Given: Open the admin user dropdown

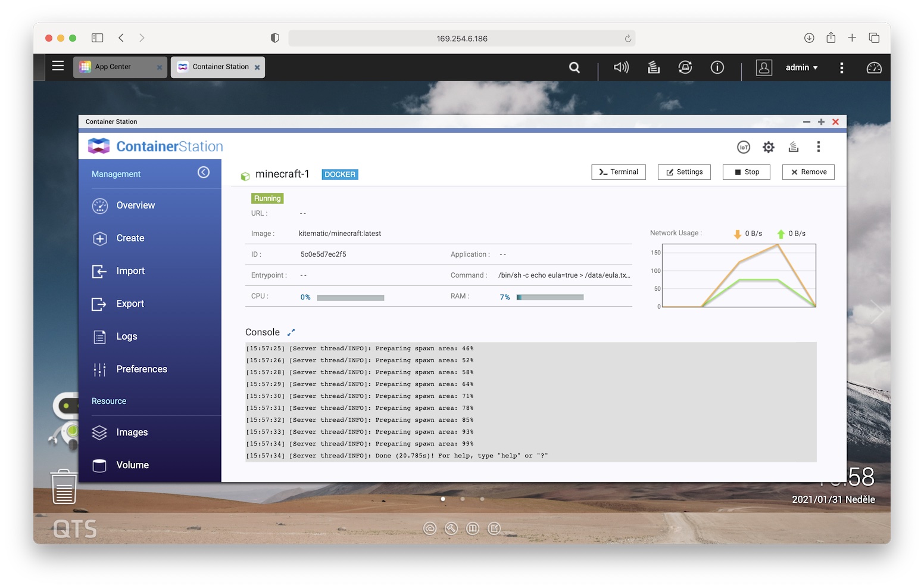Looking at the screenshot, I should (x=801, y=68).
